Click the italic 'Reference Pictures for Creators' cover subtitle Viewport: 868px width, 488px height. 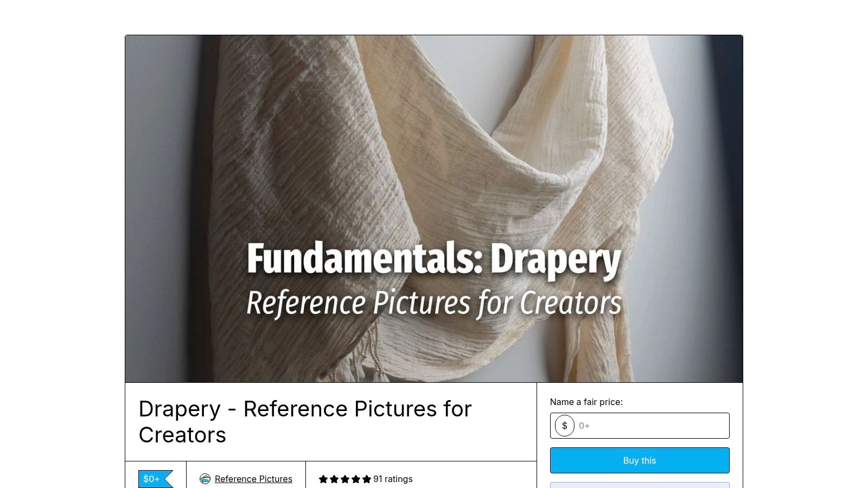point(434,303)
